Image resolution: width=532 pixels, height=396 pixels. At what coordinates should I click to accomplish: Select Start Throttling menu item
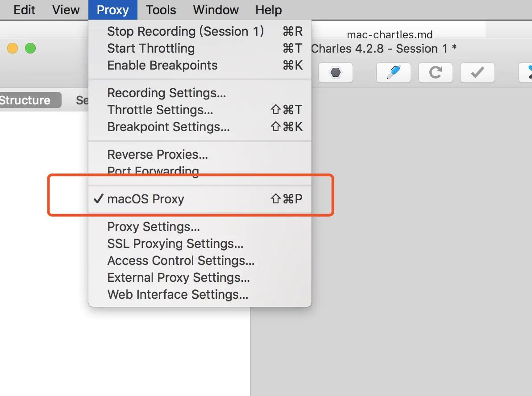(200, 48)
